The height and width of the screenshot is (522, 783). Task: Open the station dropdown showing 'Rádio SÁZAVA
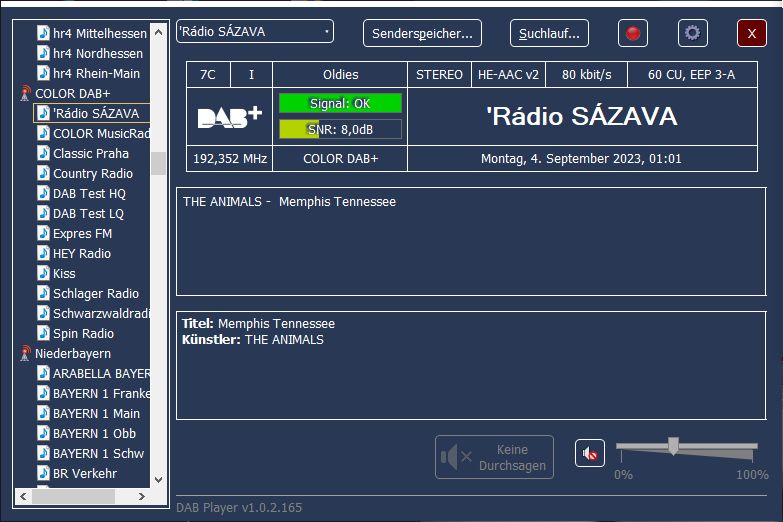255,31
